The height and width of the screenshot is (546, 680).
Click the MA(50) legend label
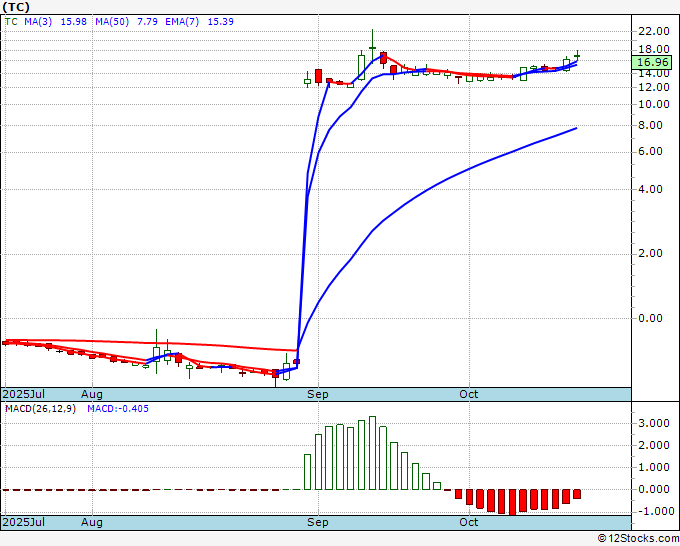[112, 22]
